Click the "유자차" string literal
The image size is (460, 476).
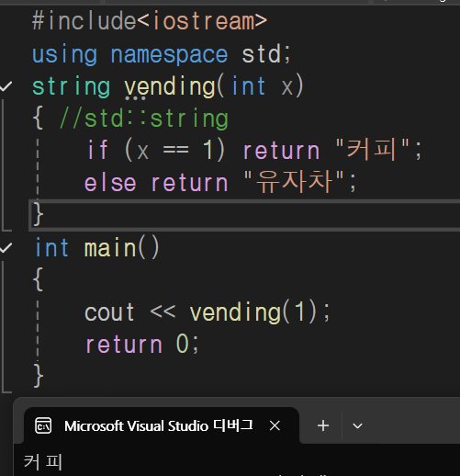point(294,182)
